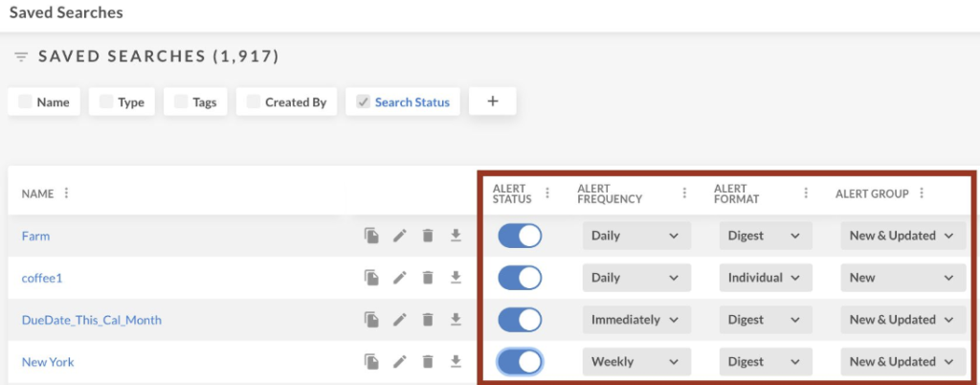Viewport: 980px width, 385px height.
Task: Expand alert group dropdown for DueDate_This_Cal_Month
Action: pyautogui.click(x=901, y=320)
